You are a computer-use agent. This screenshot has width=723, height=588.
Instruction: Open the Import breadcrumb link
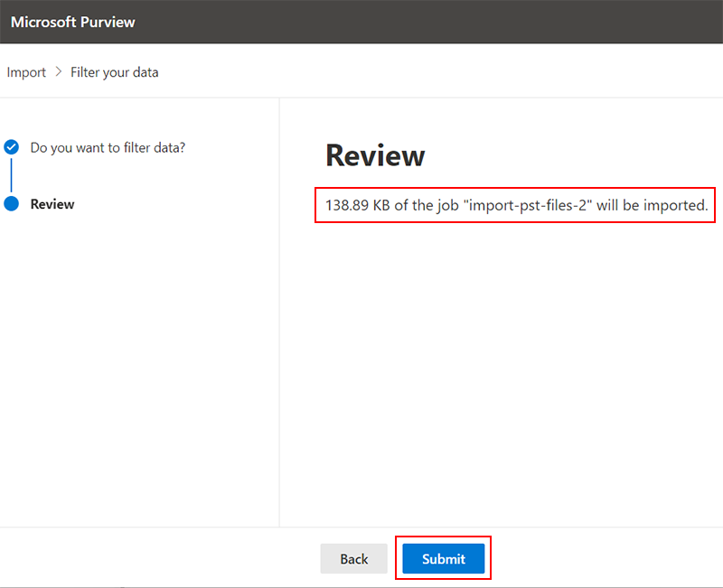26,72
